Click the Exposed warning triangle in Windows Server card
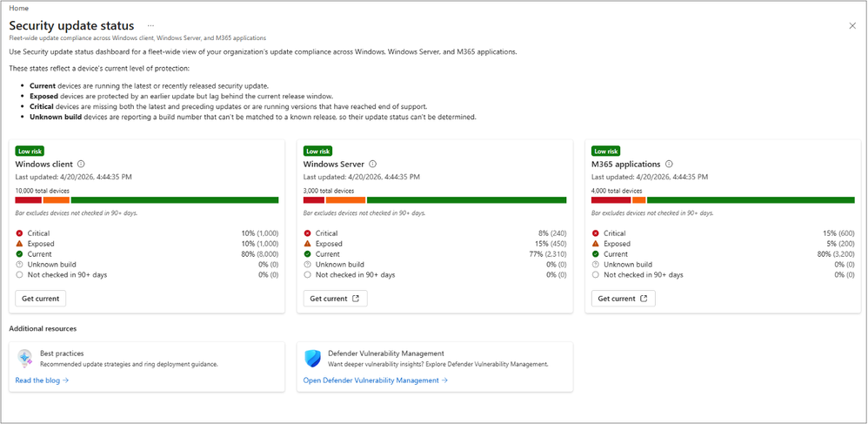The height and width of the screenshot is (424, 868). click(x=307, y=244)
